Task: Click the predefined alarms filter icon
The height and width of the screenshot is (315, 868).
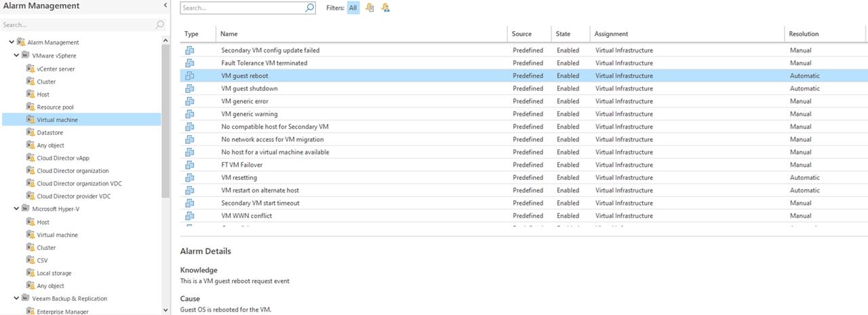Action: 370,8
